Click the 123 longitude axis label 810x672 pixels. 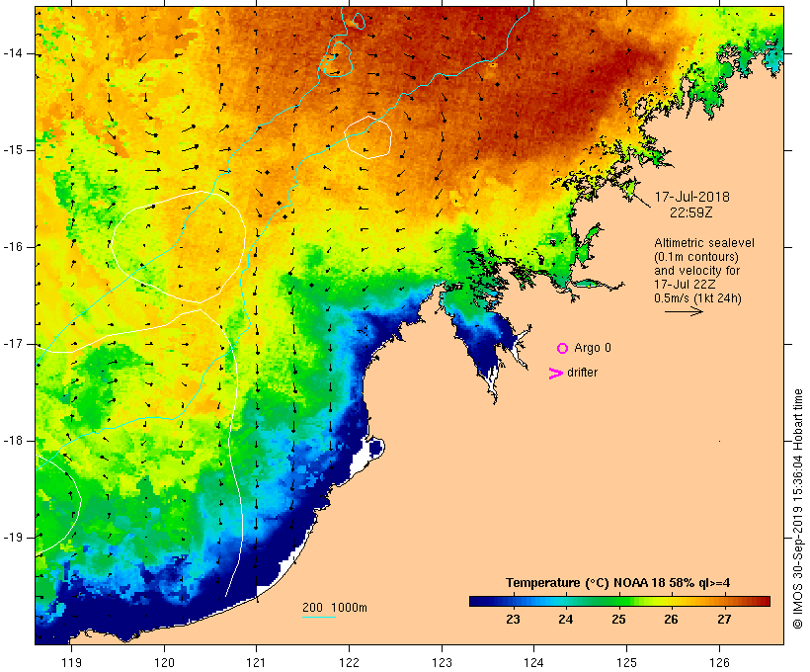pyautogui.click(x=442, y=662)
